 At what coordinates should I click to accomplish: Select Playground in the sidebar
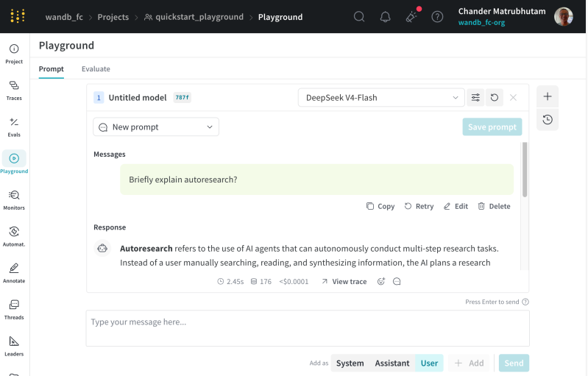[x=14, y=163]
